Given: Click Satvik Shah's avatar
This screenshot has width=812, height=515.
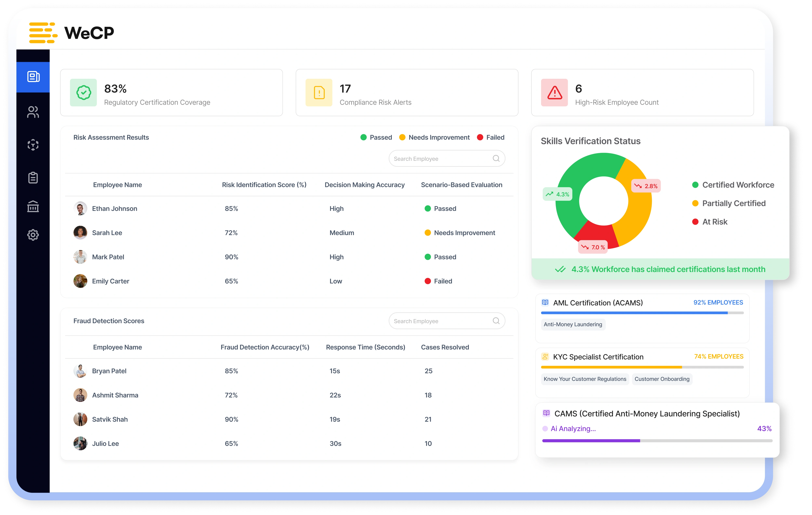Looking at the screenshot, I should tap(80, 419).
